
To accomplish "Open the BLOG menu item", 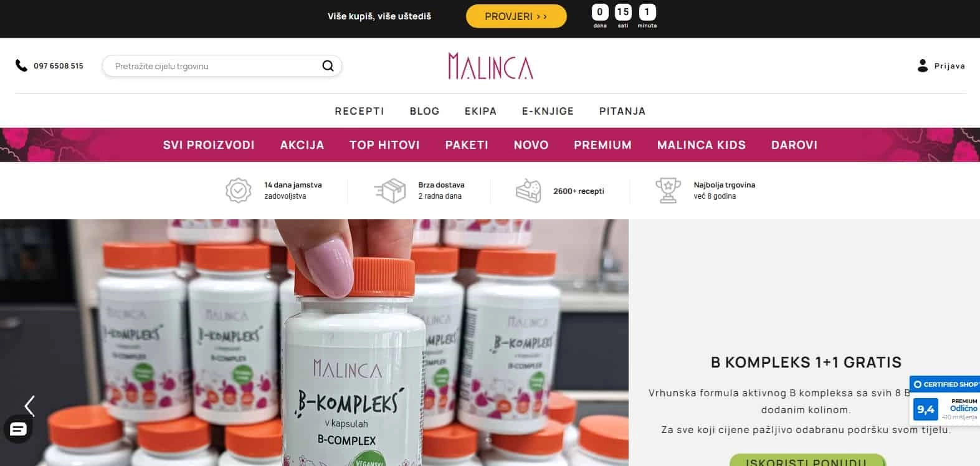I will pyautogui.click(x=424, y=111).
